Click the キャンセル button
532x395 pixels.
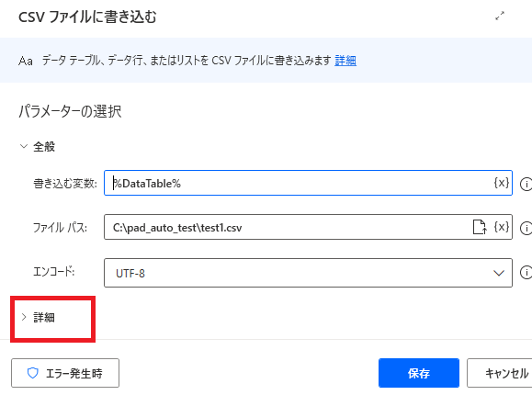(x=500, y=373)
